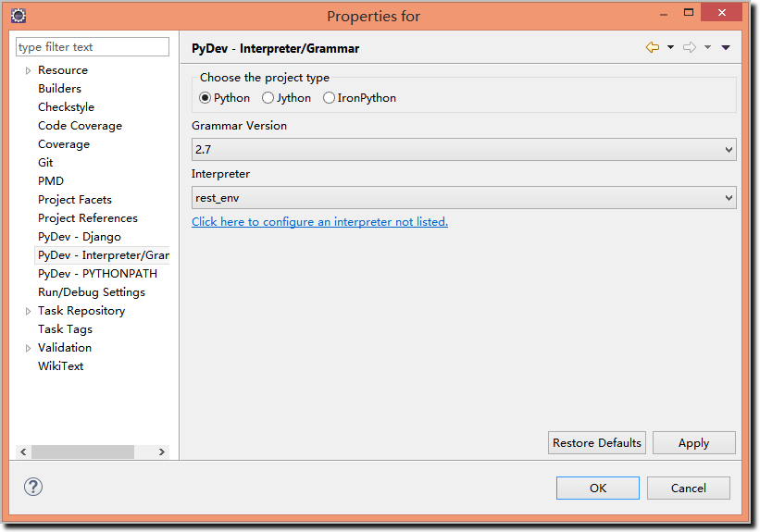Click the Eclipse icon in title bar
The width and height of the screenshot is (760, 532).
click(x=19, y=16)
